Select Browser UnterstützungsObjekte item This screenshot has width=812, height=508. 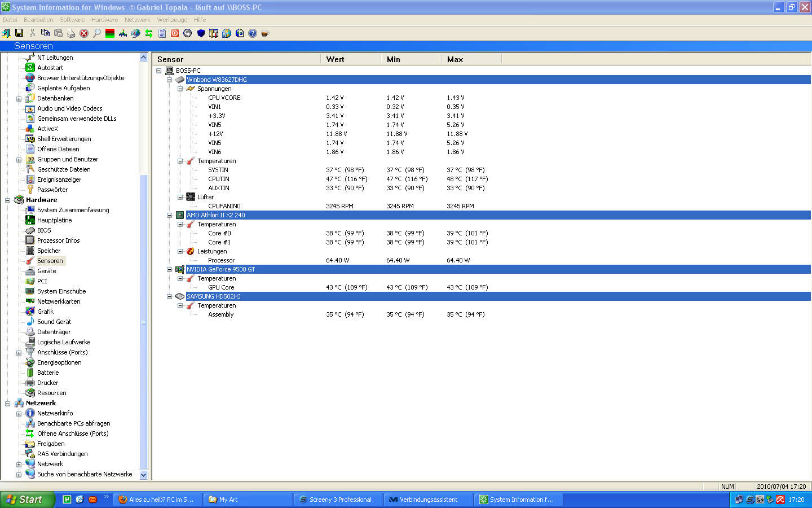(x=81, y=78)
